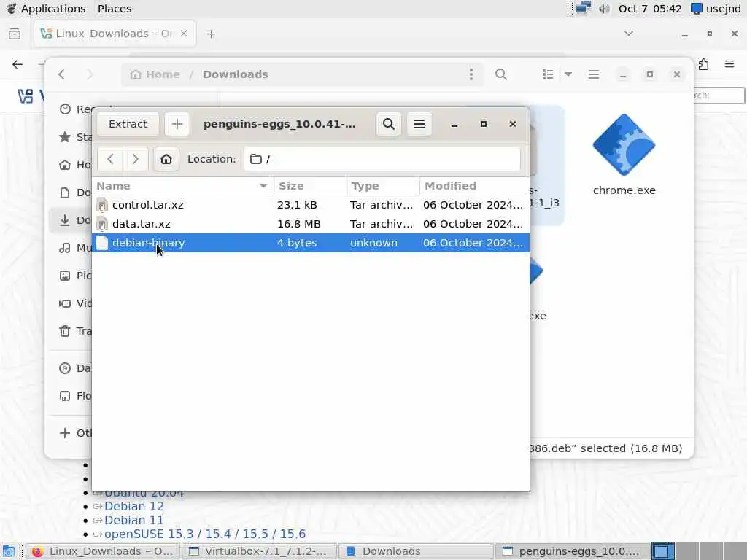Open the Files window main menu

click(x=594, y=74)
